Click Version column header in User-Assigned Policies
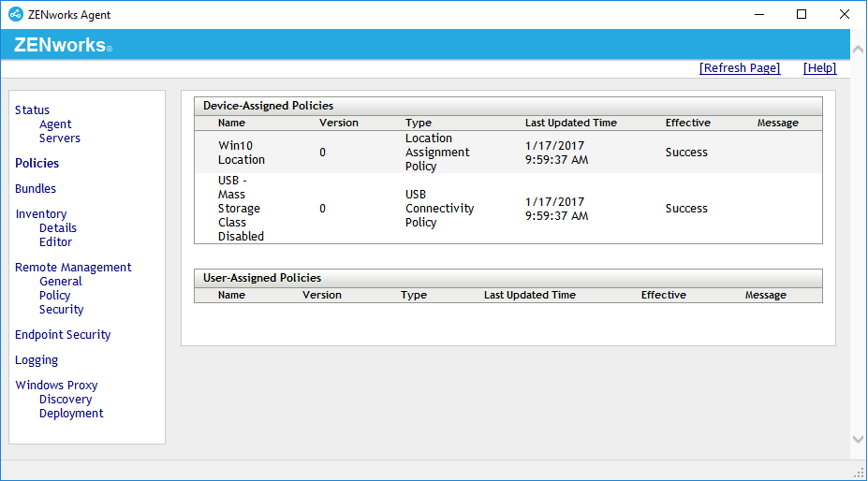The image size is (868, 481). tap(321, 295)
